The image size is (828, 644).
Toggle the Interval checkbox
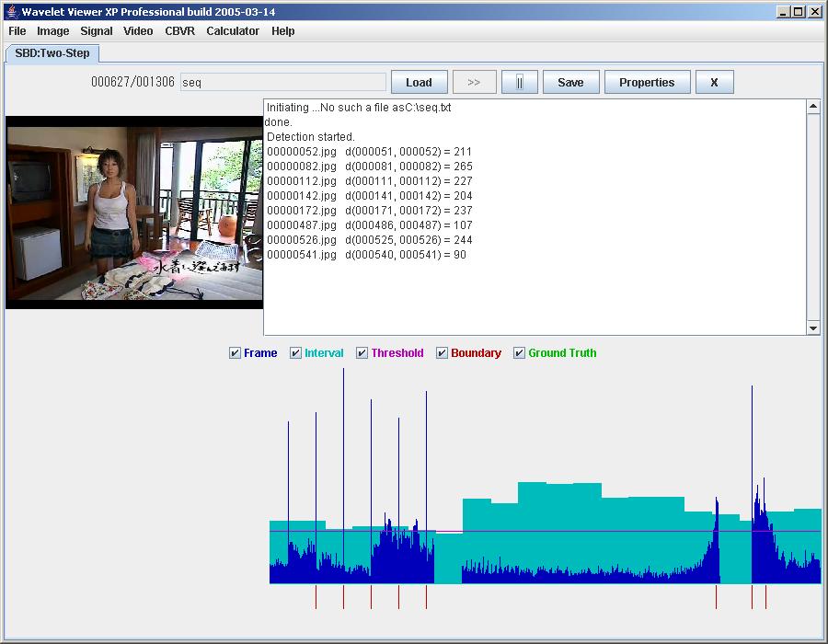click(x=296, y=353)
